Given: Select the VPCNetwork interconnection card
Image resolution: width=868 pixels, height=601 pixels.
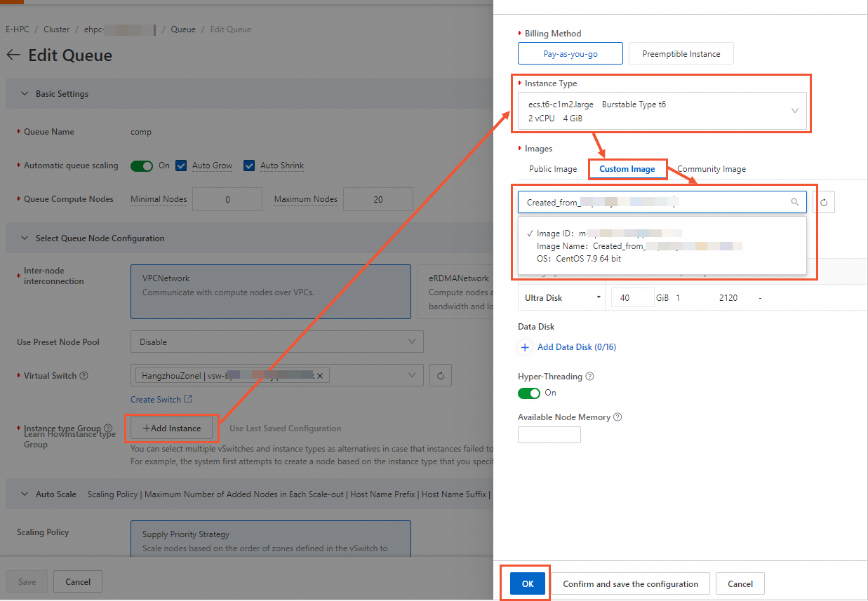Looking at the screenshot, I should (x=271, y=291).
